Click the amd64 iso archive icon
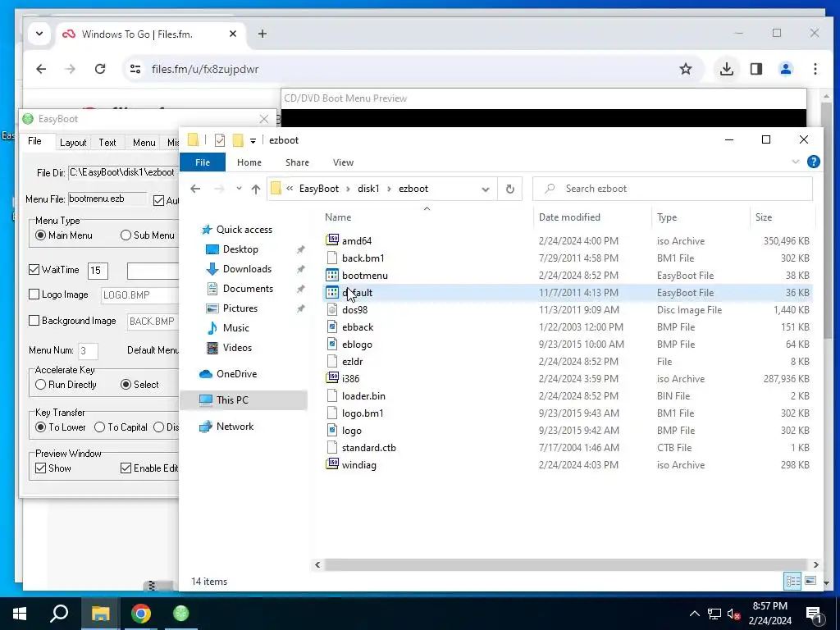Viewport: 840px width, 630px height. 332,240
